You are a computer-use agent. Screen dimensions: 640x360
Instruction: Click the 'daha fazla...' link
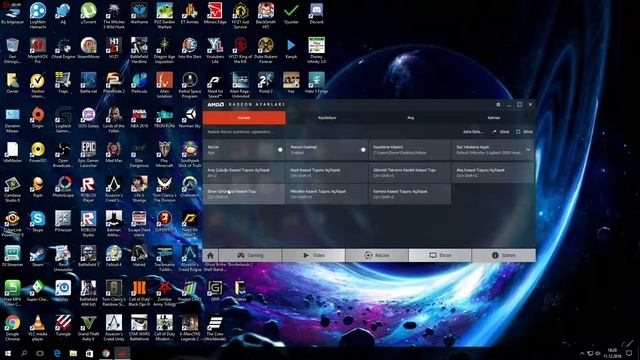473,132
